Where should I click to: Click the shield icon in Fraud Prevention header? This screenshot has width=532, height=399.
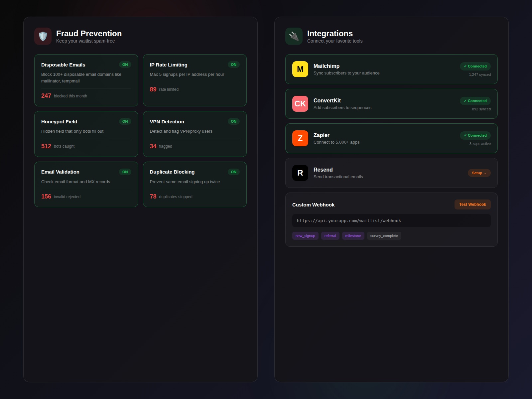coord(43,36)
